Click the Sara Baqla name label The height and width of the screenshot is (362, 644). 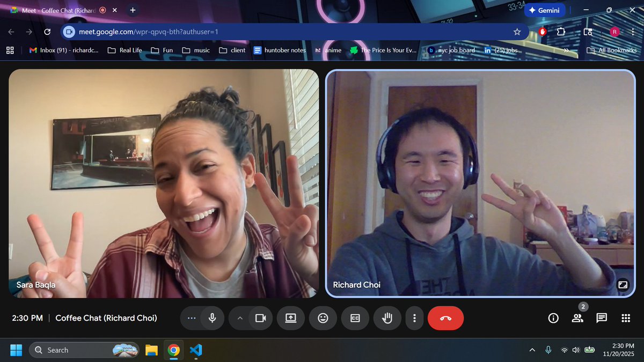(x=35, y=285)
